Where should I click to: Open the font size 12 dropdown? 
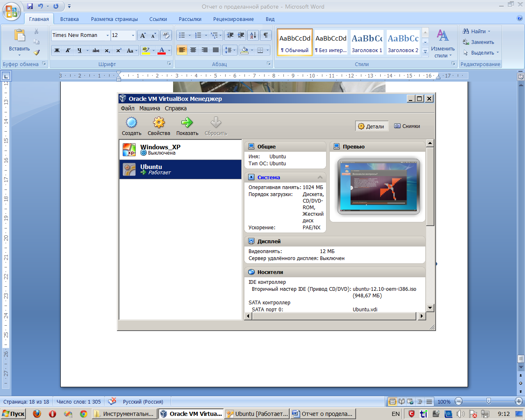pos(133,35)
